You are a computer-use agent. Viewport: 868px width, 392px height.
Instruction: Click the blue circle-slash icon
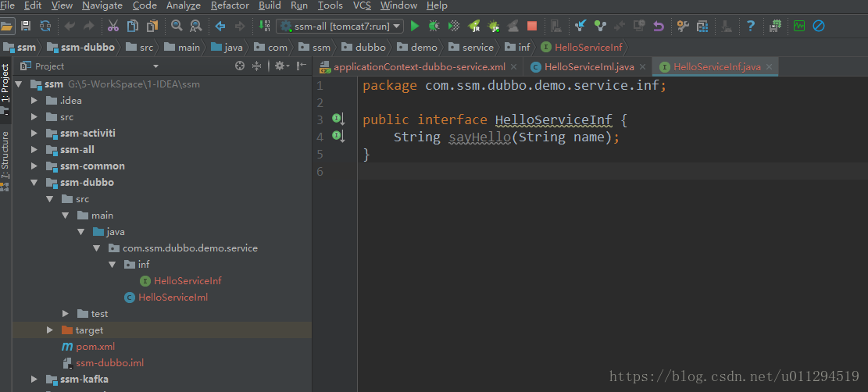point(818,26)
